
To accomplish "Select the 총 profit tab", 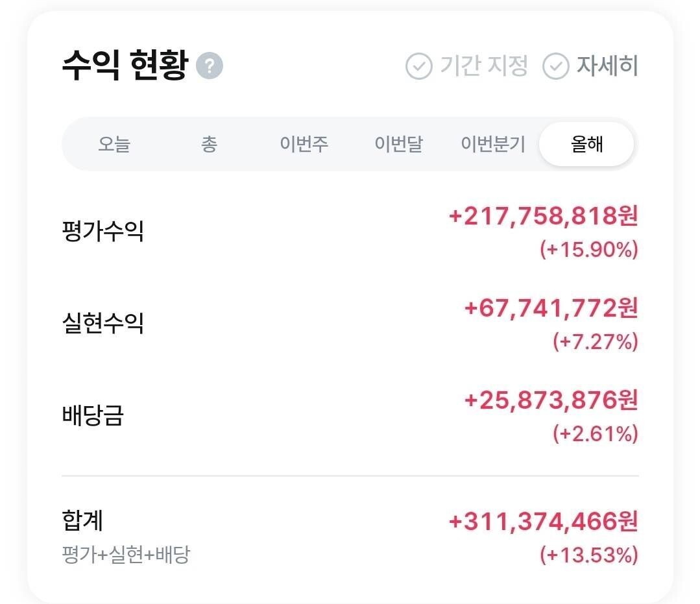I will tap(209, 145).
